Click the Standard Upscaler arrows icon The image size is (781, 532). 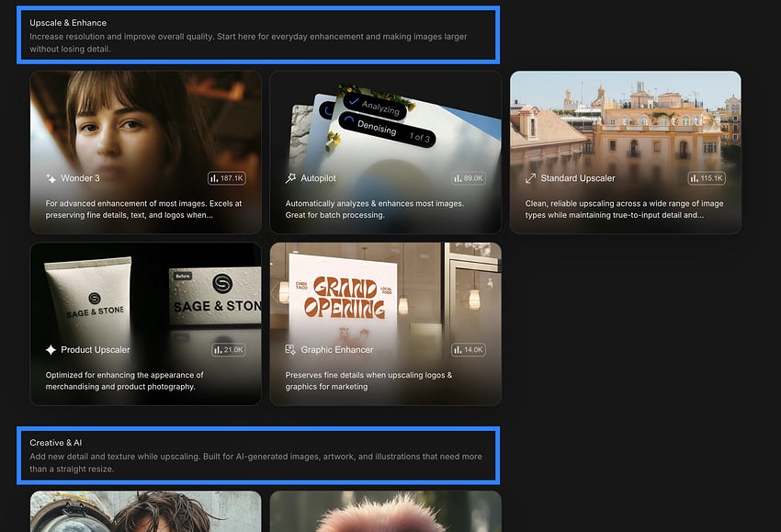[530, 178]
